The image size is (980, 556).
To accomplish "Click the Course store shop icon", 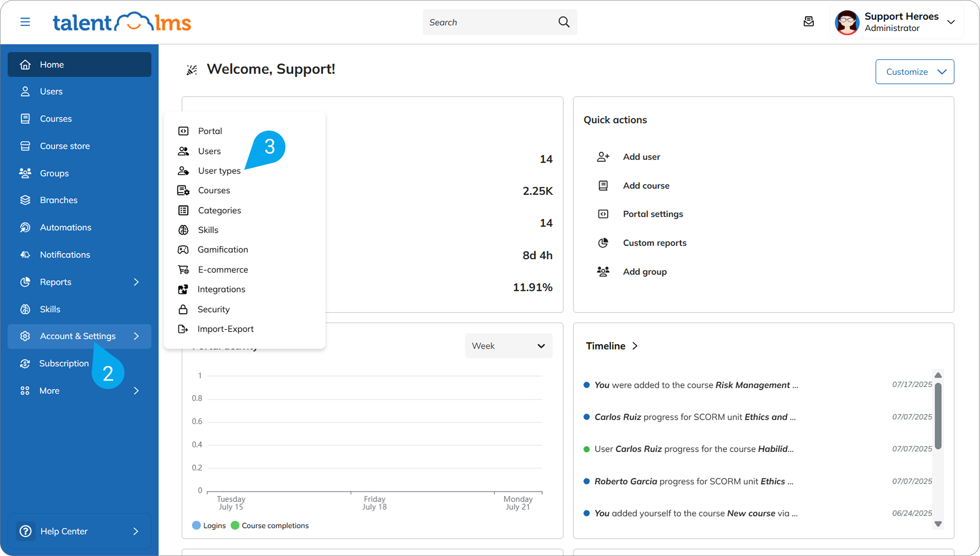I will point(25,146).
